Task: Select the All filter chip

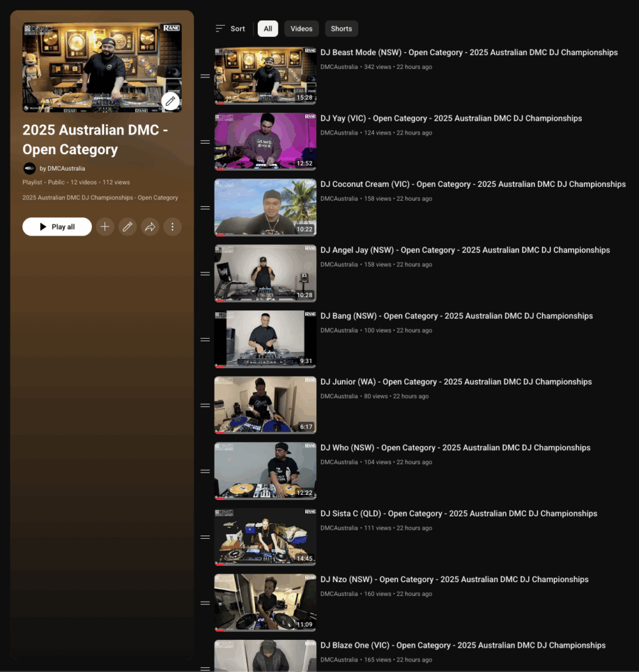Action: click(268, 29)
